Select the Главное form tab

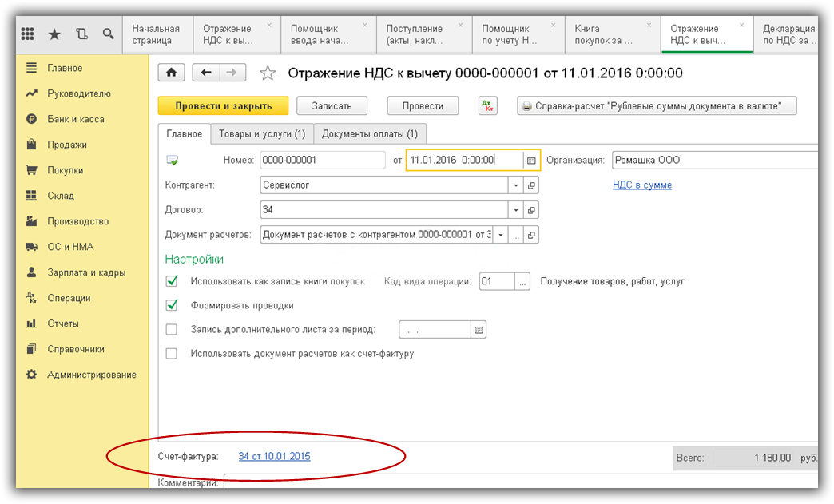[x=184, y=134]
